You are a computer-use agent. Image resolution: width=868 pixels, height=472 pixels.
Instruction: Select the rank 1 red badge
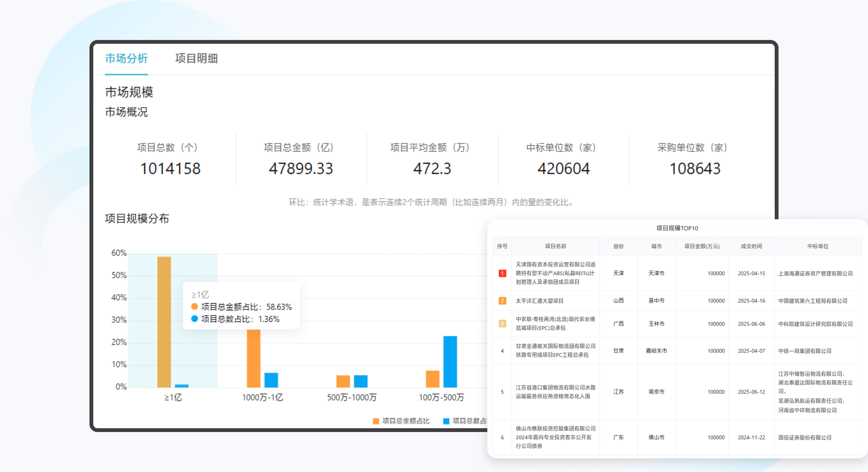(x=502, y=273)
